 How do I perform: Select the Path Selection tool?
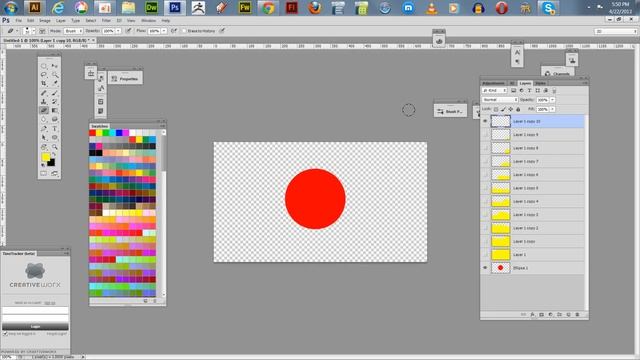point(44,138)
